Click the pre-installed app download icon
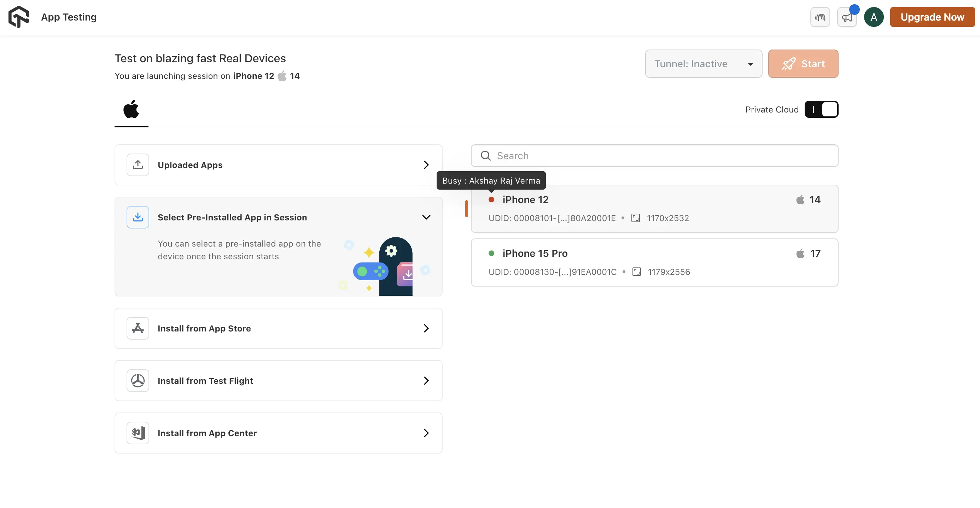The height and width of the screenshot is (508, 980). click(x=138, y=217)
